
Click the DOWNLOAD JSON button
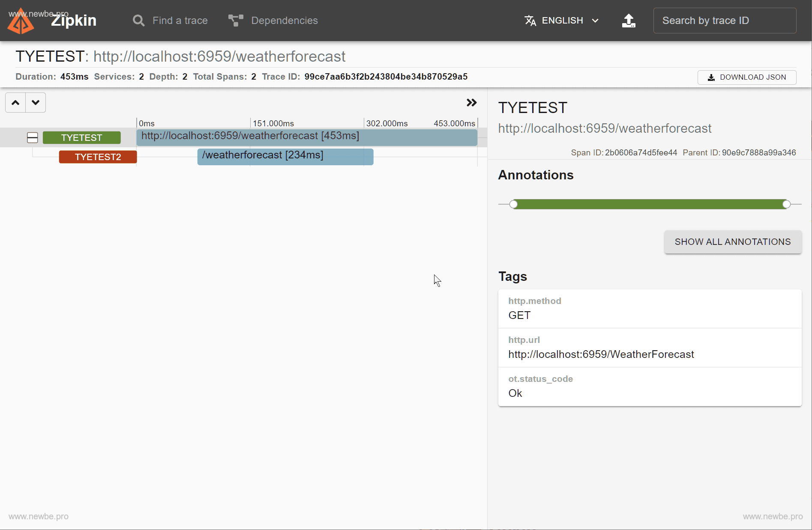click(x=747, y=77)
